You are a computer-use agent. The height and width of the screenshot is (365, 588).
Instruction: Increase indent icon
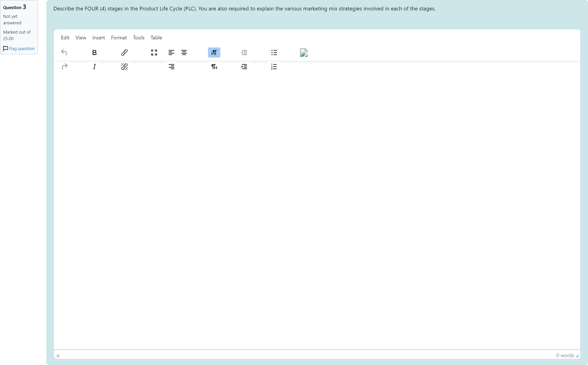(x=244, y=66)
